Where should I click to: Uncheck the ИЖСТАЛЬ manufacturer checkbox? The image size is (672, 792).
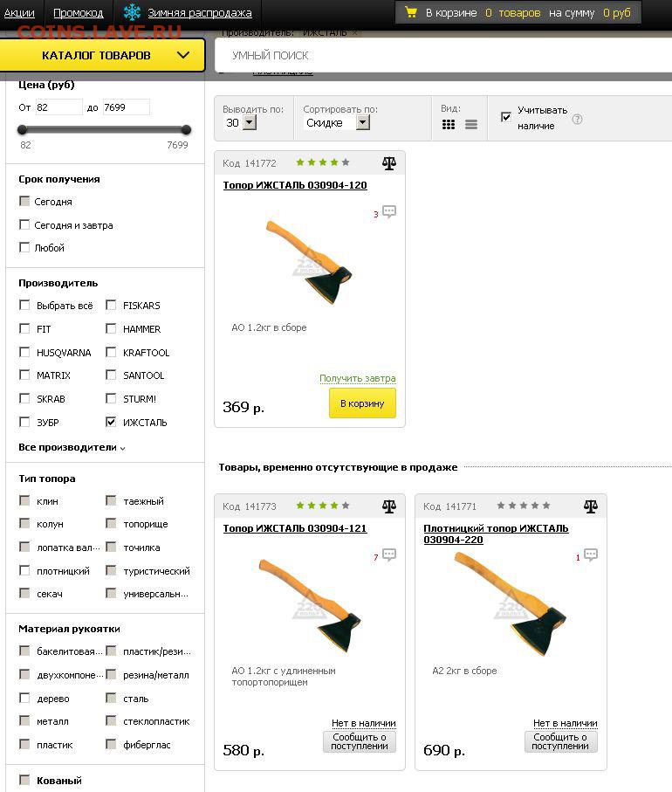(x=111, y=422)
